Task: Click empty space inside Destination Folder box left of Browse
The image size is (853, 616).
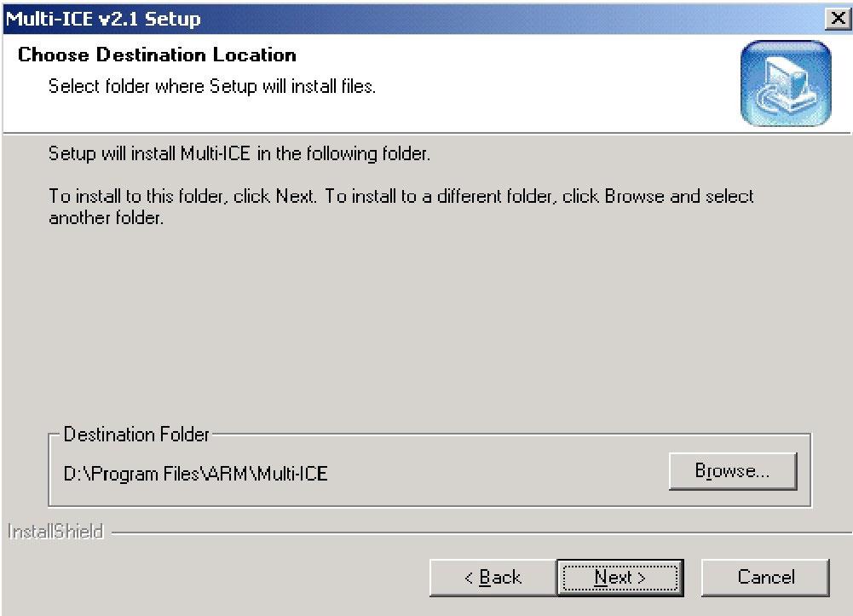Action: click(x=494, y=474)
